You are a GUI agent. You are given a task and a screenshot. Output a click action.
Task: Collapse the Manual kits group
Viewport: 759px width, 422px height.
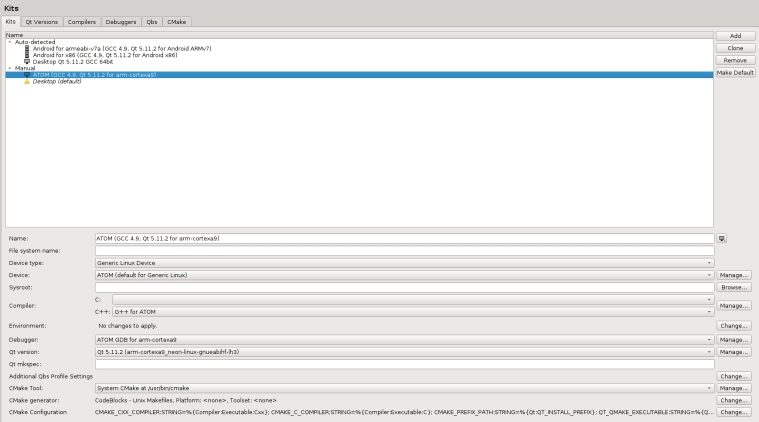coord(8,68)
